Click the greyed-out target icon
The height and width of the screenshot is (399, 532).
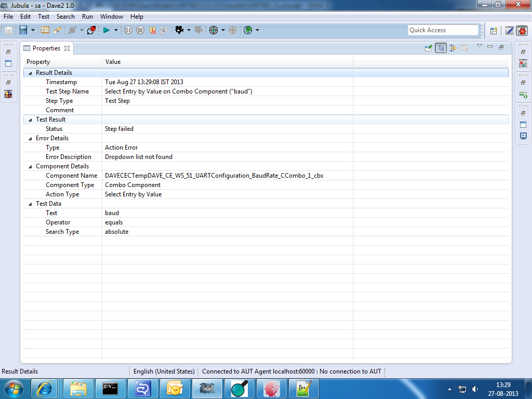[233, 30]
